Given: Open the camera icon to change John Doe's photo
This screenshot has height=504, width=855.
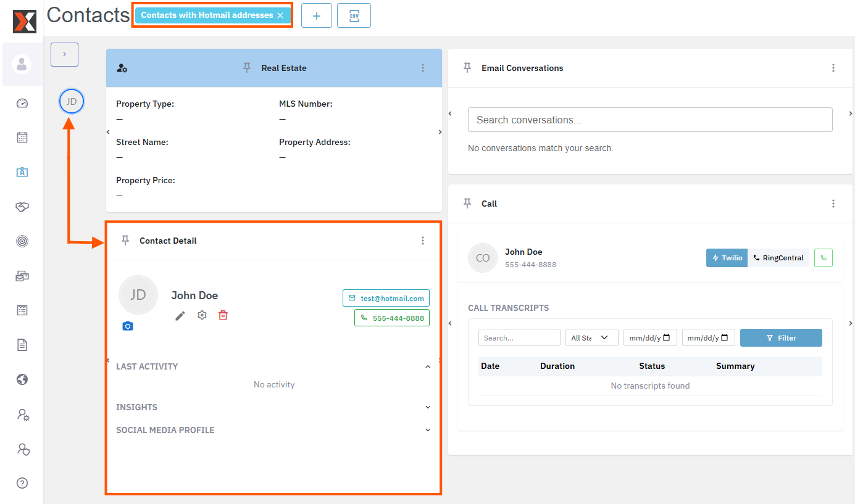Looking at the screenshot, I should (x=128, y=326).
